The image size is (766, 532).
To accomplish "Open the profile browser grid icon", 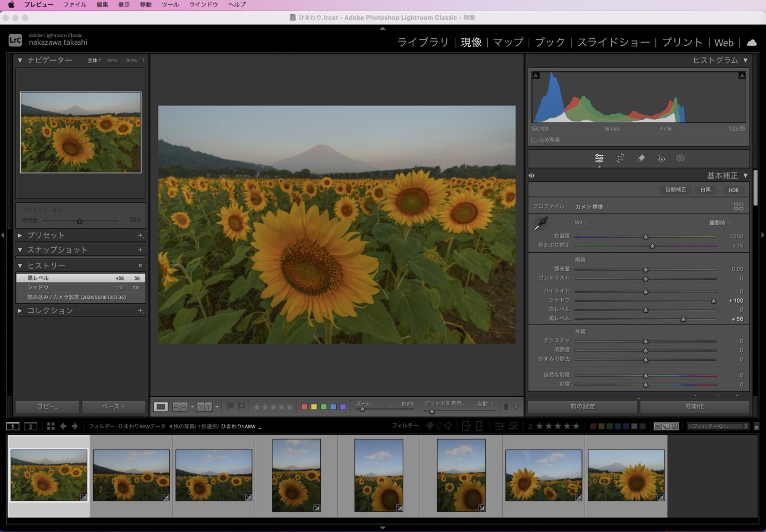I will pos(738,206).
